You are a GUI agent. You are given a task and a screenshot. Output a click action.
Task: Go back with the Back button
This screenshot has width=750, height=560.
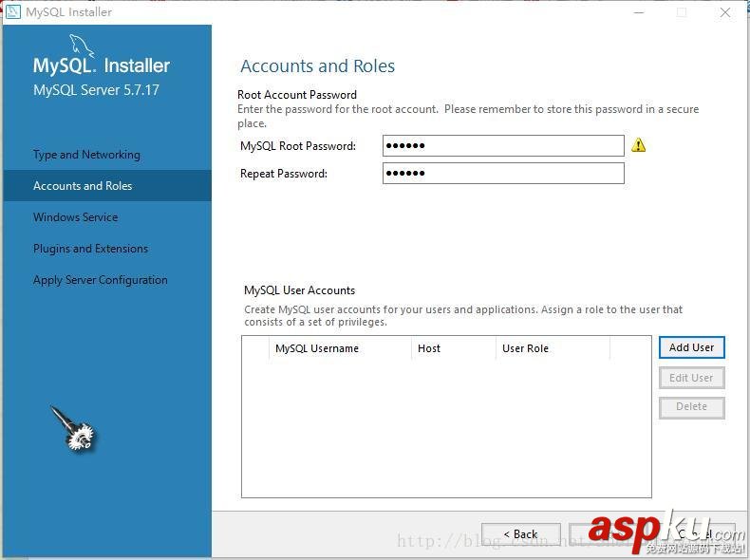(521, 534)
